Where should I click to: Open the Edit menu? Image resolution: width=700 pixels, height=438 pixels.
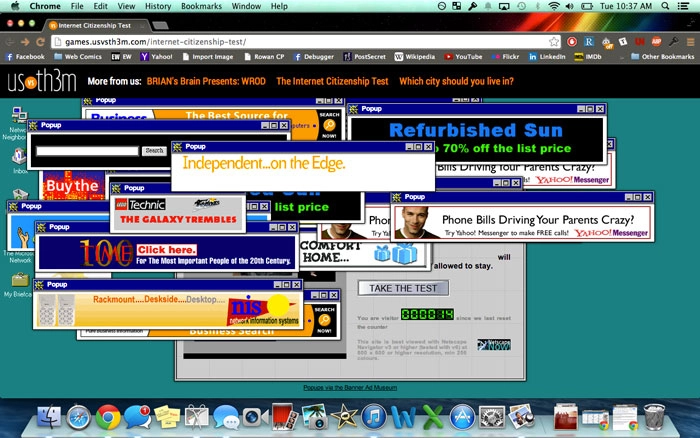click(x=100, y=6)
